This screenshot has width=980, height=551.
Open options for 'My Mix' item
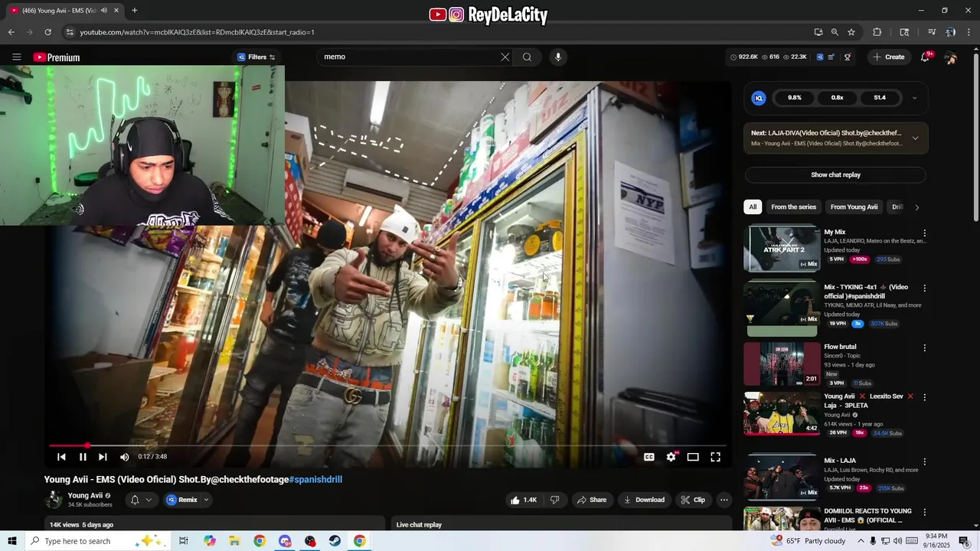[x=924, y=233]
